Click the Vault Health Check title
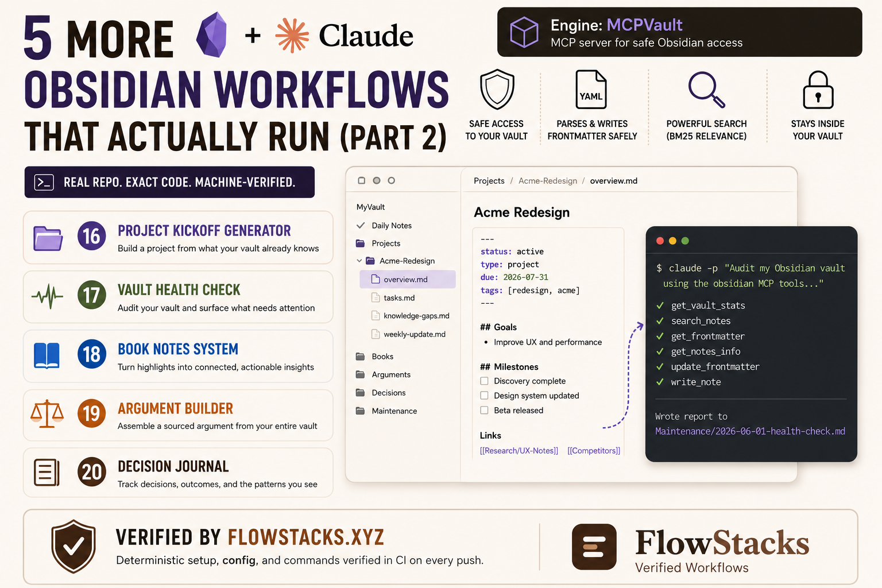Image resolution: width=882 pixels, height=588 pixels. coord(179,290)
